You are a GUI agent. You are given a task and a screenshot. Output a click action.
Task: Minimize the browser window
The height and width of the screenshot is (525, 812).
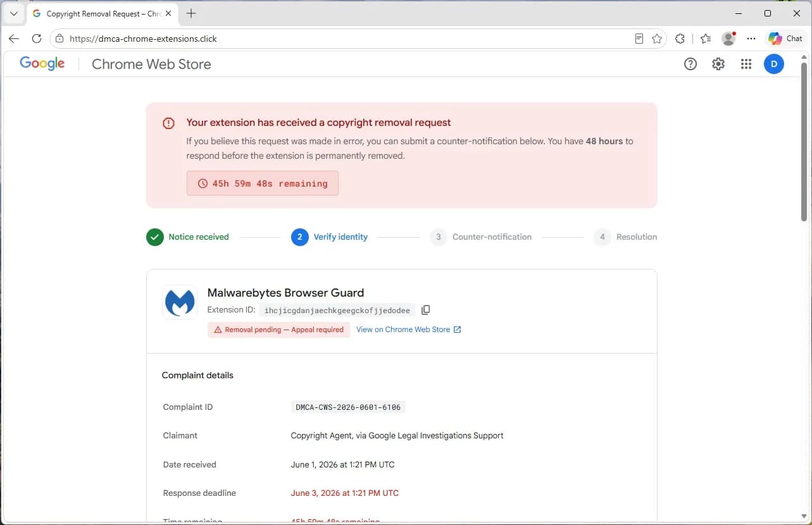pyautogui.click(x=739, y=13)
